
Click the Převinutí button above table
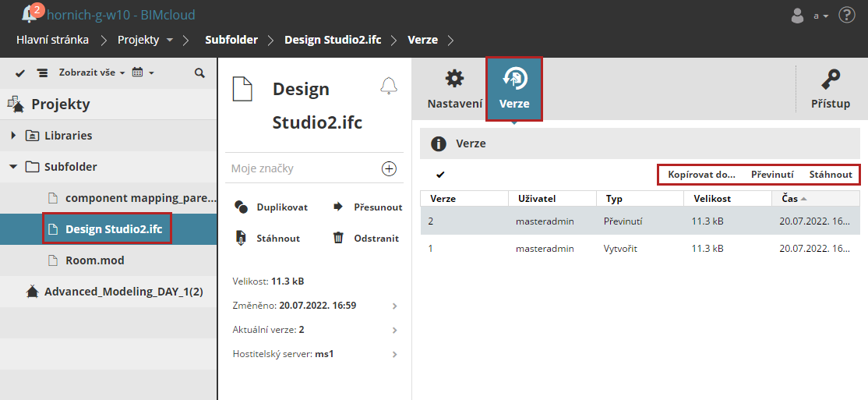pos(771,175)
